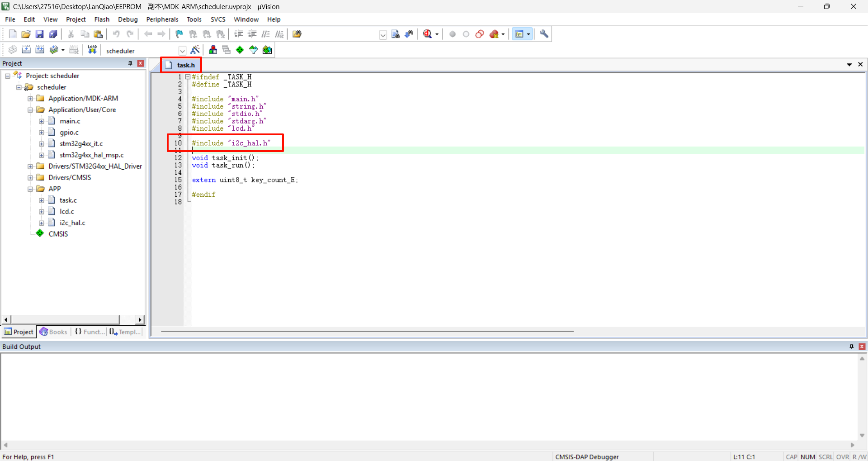Open the Peripherals menu
The height and width of the screenshot is (461, 868).
pos(162,19)
